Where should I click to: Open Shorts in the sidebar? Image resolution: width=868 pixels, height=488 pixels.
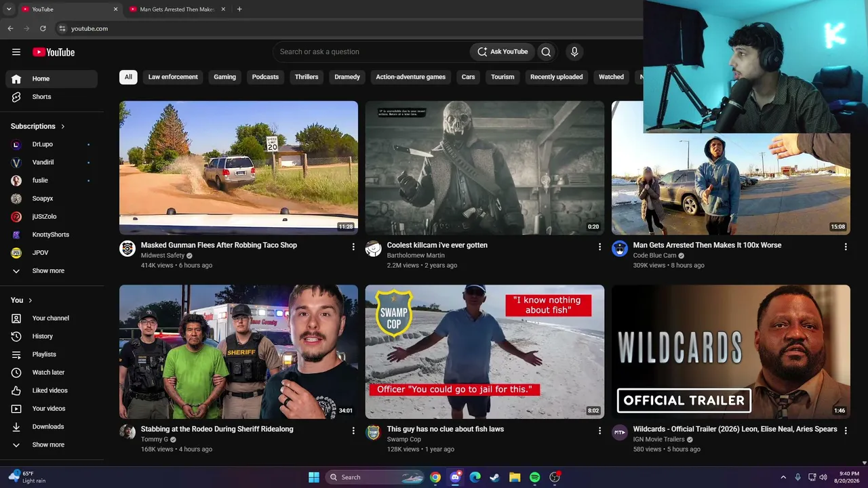52,97
